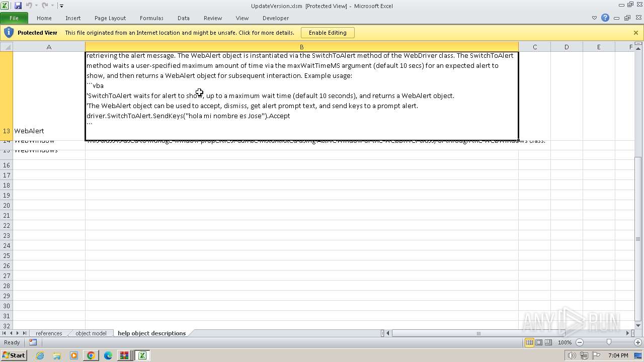This screenshot has height=362, width=644.
Task: Switch to the View ribbon tab
Action: coord(243,18)
